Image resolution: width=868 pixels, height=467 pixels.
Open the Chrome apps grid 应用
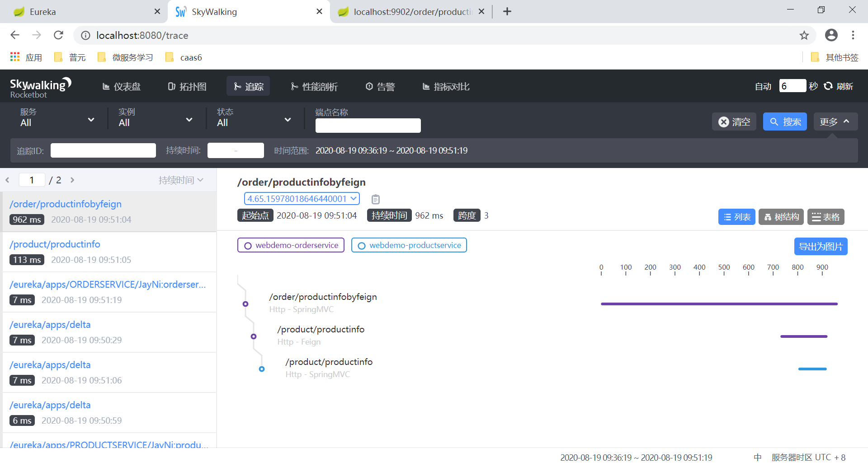pos(15,57)
